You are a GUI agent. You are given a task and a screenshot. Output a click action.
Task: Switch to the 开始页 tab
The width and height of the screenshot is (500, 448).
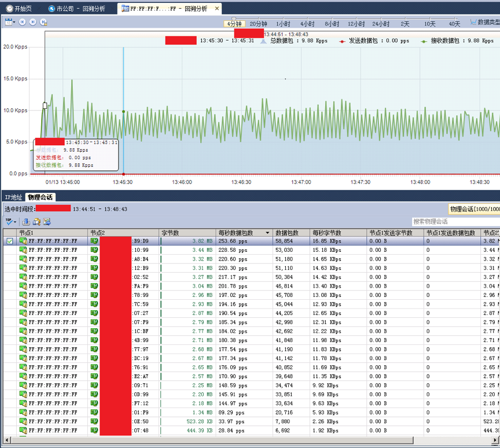click(x=19, y=9)
